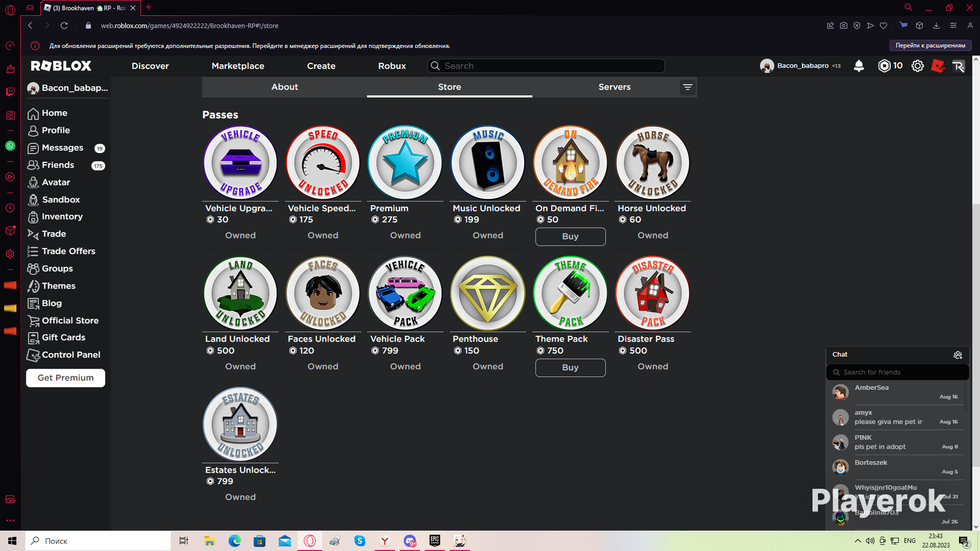The width and height of the screenshot is (980, 551).
Task: Open Twitch in the Opera sidebar
Action: pyautogui.click(x=10, y=92)
